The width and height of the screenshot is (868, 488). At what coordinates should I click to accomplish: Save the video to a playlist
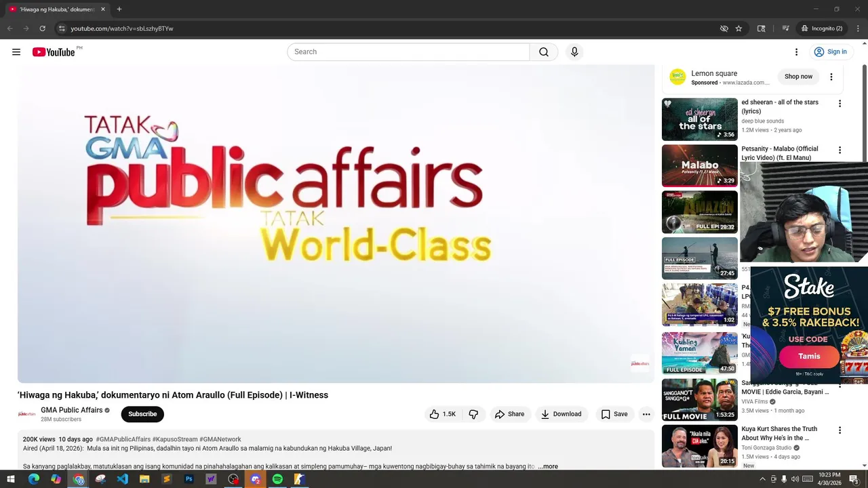[614, 414]
